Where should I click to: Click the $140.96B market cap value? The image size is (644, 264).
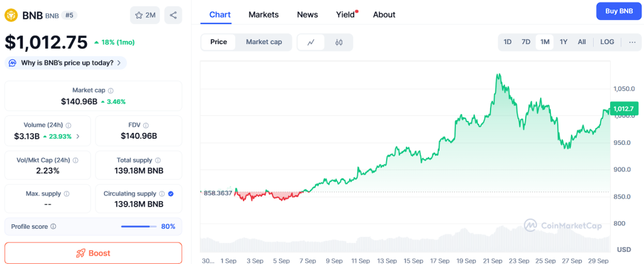[x=79, y=101]
